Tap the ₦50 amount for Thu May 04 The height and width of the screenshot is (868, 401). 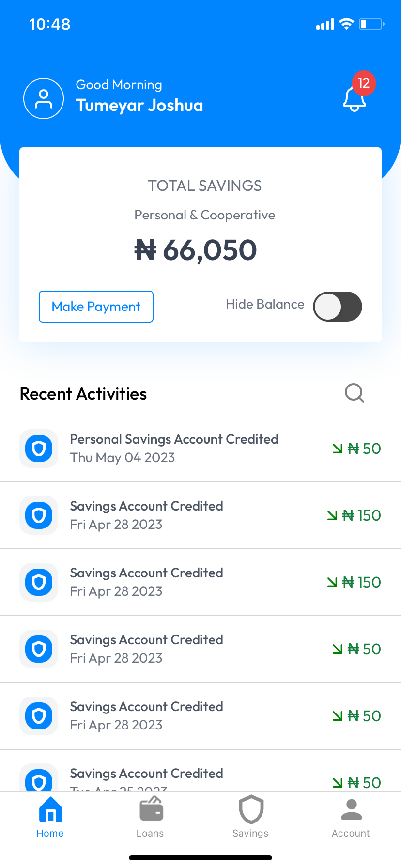click(x=357, y=449)
